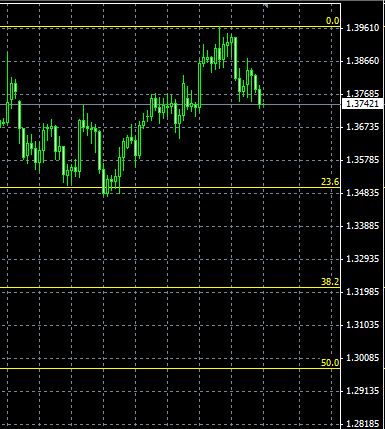Image resolution: width=385 pixels, height=429 pixels.
Task: Click the 23.6 Fibonacci level label
Action: (x=330, y=182)
